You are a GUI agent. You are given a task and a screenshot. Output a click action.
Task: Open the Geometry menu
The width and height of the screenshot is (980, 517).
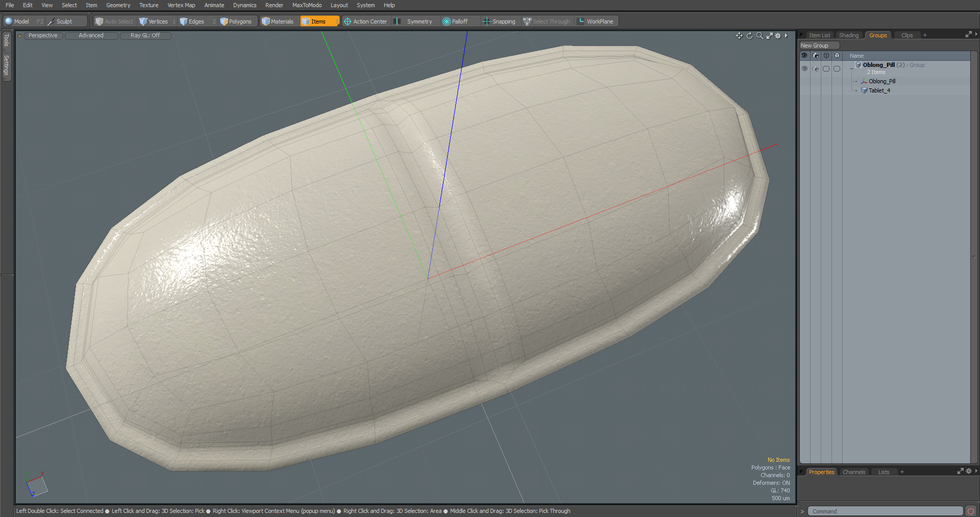pyautogui.click(x=118, y=5)
